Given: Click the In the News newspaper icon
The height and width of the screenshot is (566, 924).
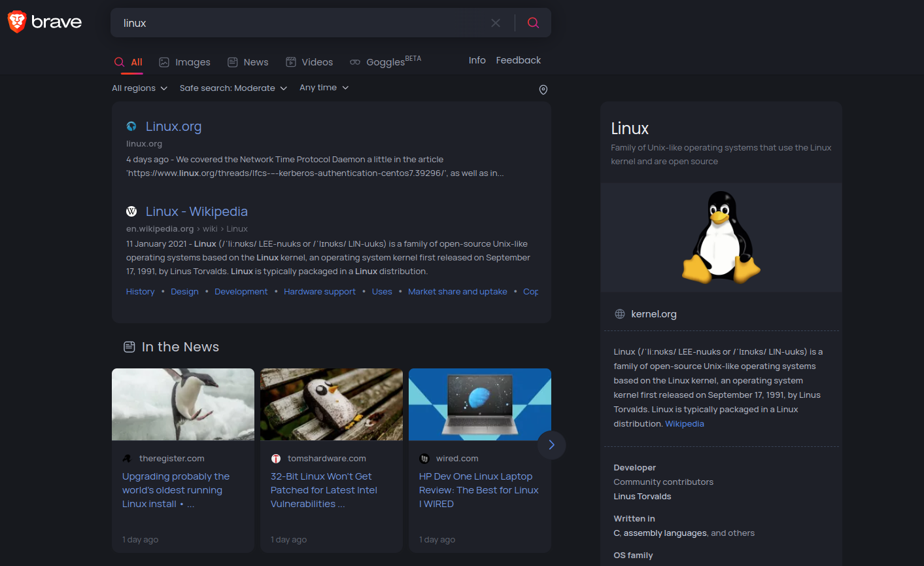Looking at the screenshot, I should (x=129, y=347).
